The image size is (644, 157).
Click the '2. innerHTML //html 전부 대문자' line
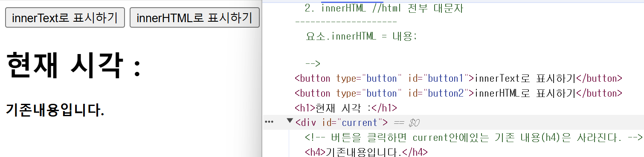click(384, 8)
